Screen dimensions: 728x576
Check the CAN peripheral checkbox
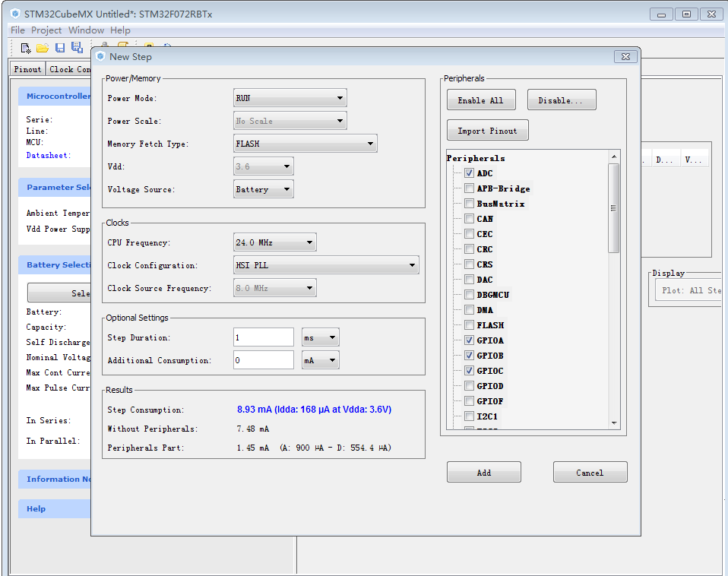tap(469, 219)
